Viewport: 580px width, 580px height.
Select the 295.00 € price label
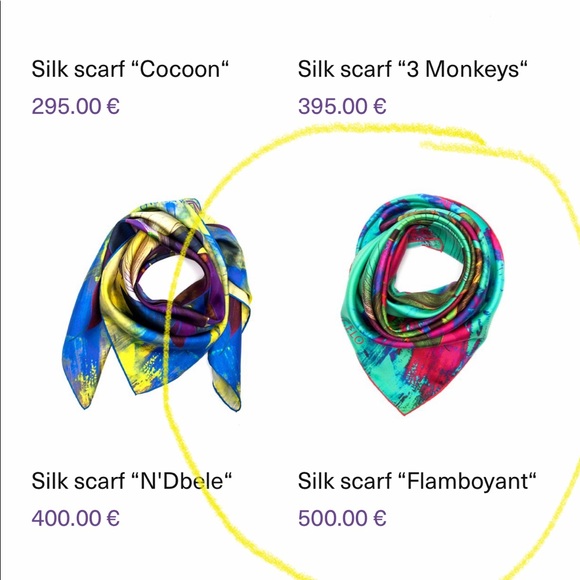point(75,106)
